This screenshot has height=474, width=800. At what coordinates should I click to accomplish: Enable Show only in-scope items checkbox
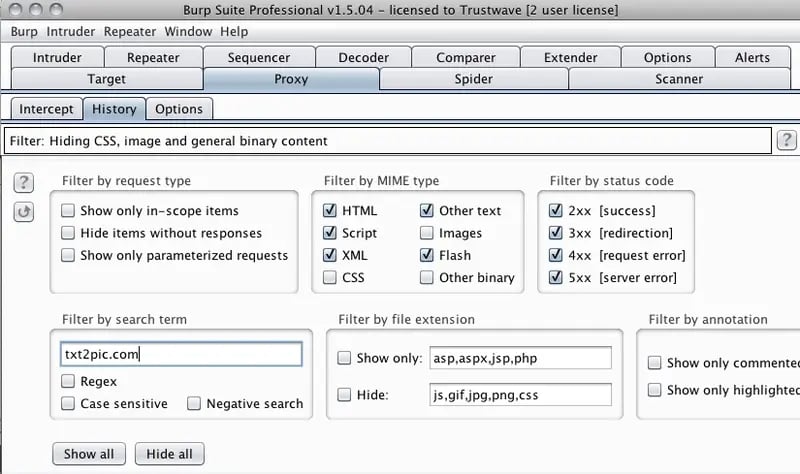(x=68, y=211)
